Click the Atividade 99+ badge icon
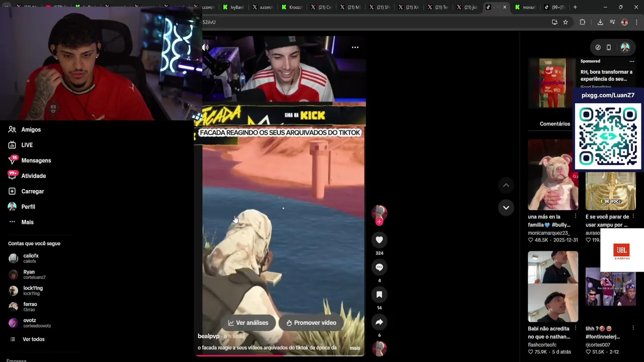 pyautogui.click(x=13, y=175)
